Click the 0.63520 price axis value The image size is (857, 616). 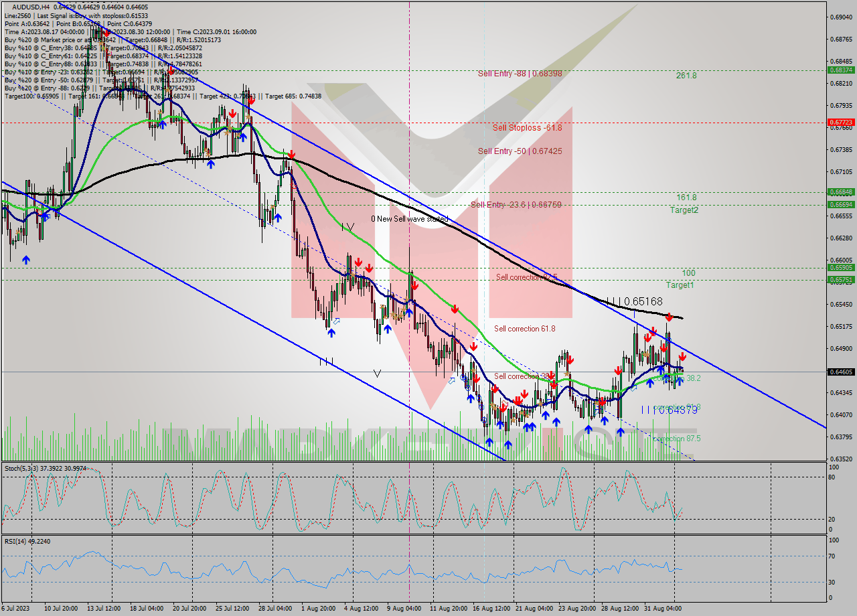pyautogui.click(x=840, y=459)
